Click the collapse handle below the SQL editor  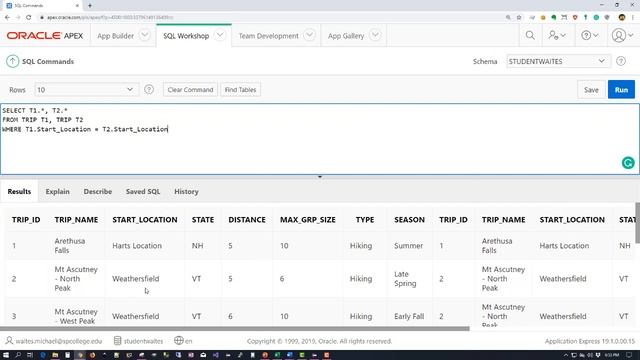[320, 177]
